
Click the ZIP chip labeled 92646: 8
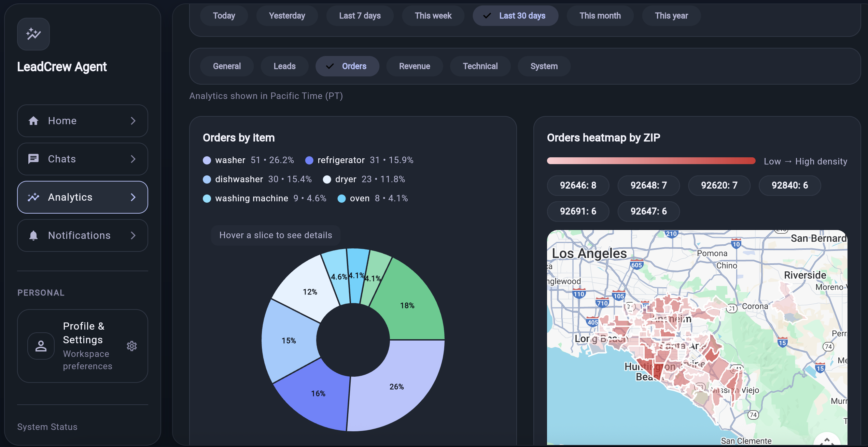[578, 185]
